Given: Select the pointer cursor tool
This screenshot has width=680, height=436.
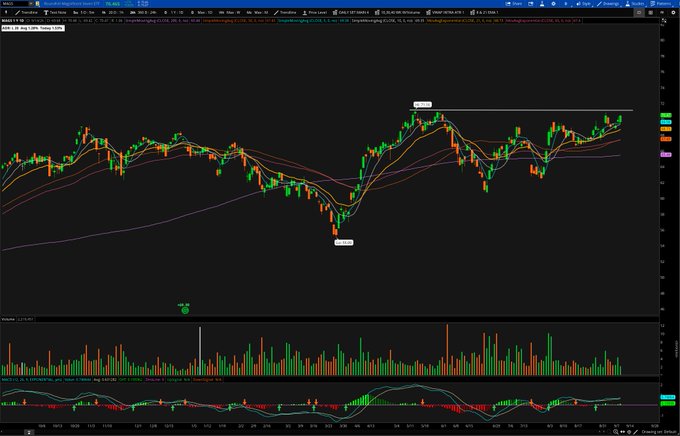Looking at the screenshot, I should (6, 13).
